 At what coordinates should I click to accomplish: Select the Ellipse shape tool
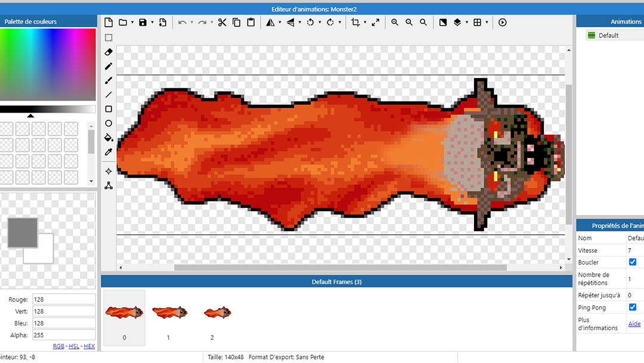pyautogui.click(x=109, y=123)
